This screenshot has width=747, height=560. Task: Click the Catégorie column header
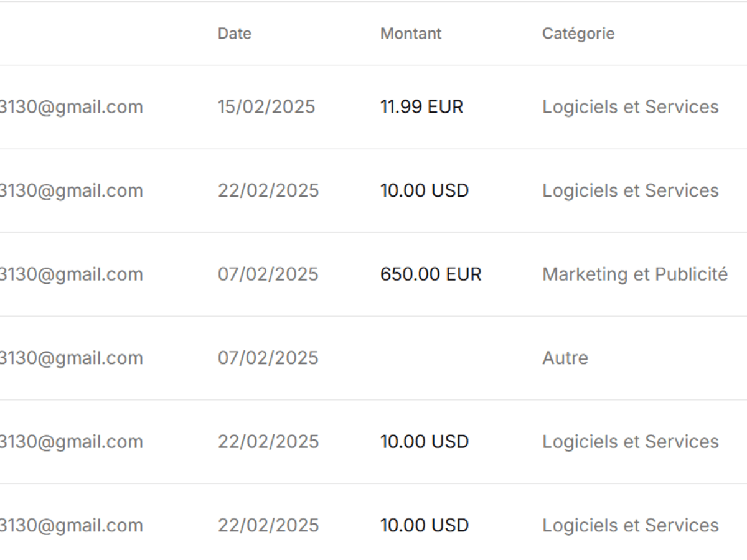tap(578, 34)
